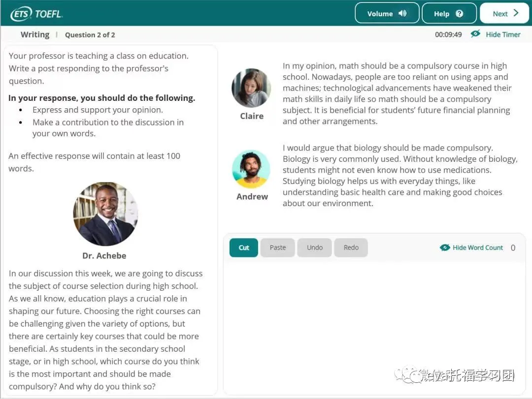This screenshot has height=399, width=532.
Task: Click the Redo button
Action: coord(351,247)
